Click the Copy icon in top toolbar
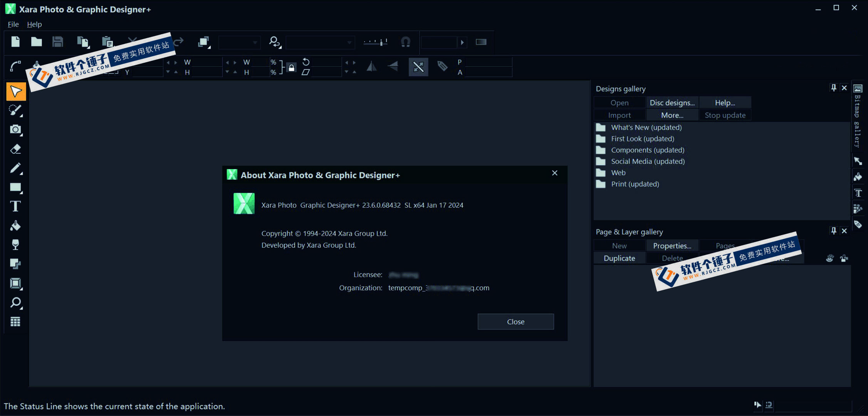 (x=83, y=42)
